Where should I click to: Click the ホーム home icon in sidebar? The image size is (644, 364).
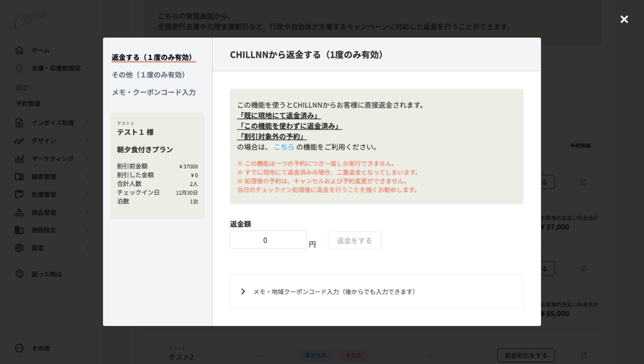[19, 50]
